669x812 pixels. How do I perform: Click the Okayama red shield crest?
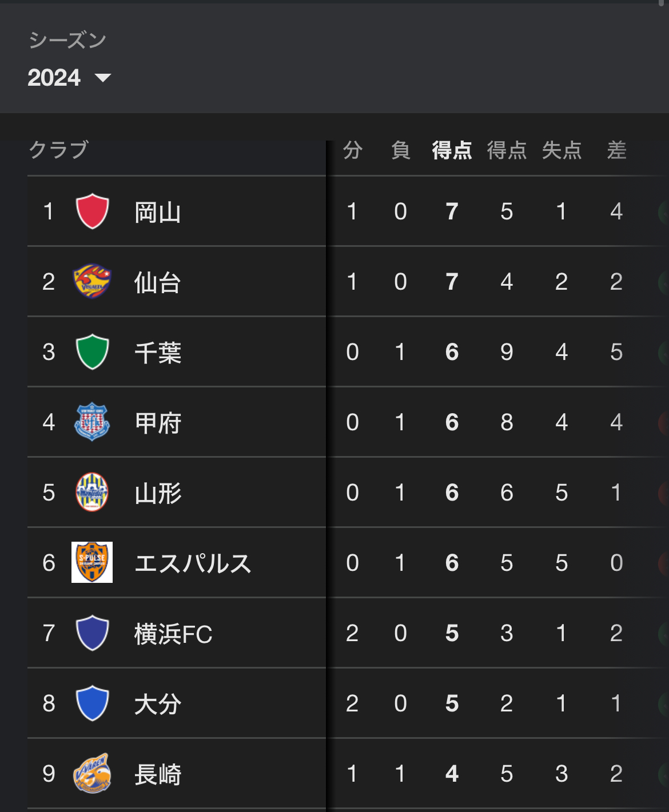tap(92, 211)
